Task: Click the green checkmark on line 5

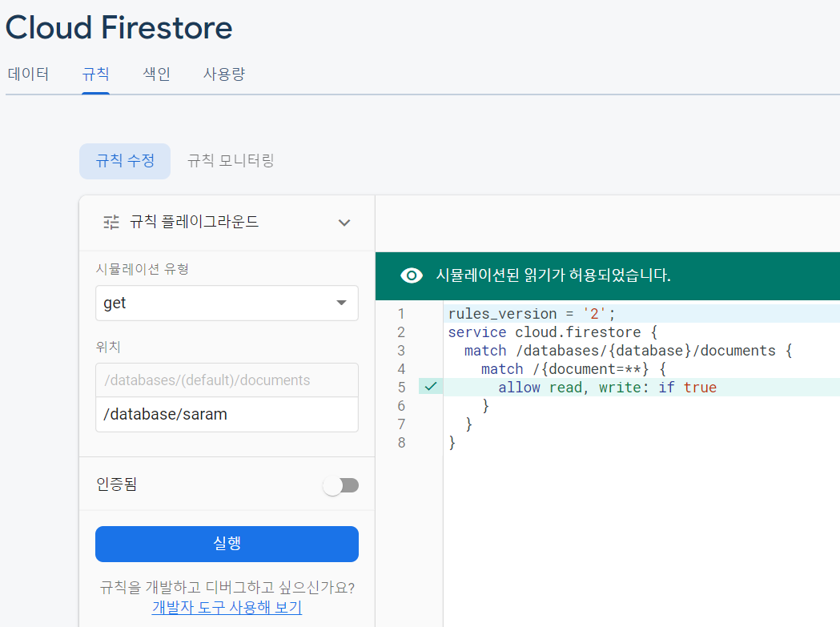Action: coord(430,386)
